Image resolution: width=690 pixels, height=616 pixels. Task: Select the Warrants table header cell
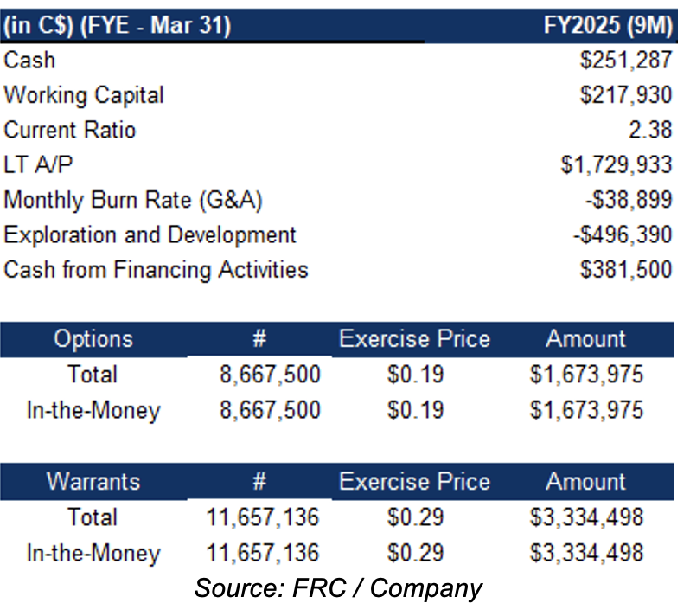93,481
